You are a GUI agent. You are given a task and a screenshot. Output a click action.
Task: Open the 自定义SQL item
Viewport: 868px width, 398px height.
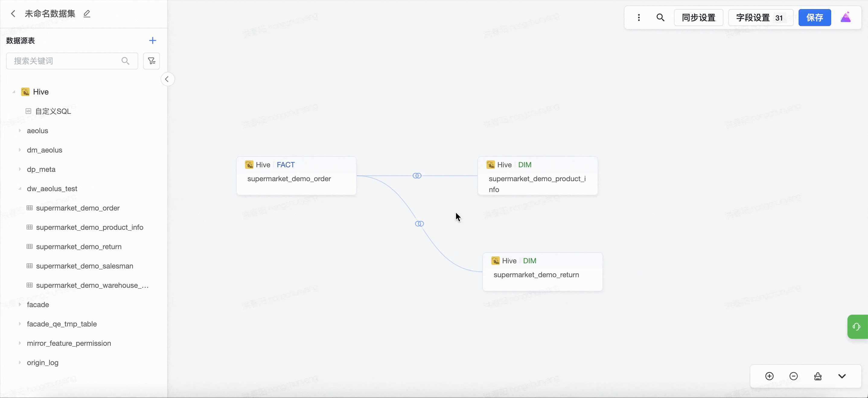tap(53, 111)
